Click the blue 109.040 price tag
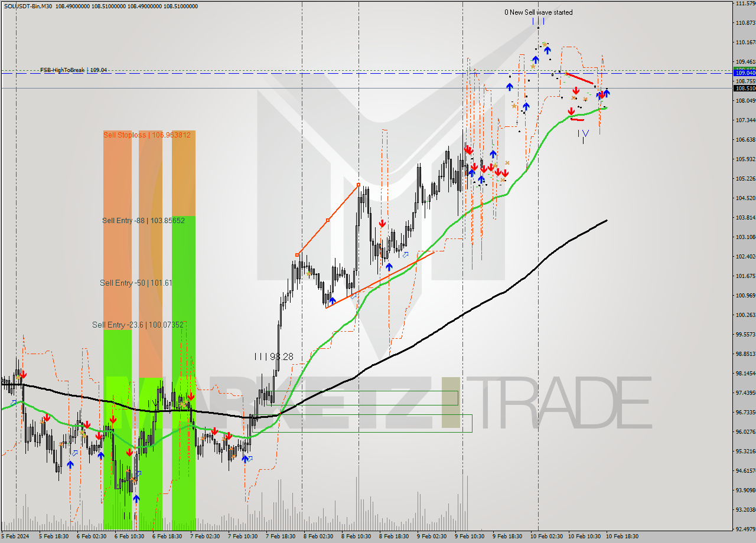Viewport: 756px width, 543px height. 744,73
